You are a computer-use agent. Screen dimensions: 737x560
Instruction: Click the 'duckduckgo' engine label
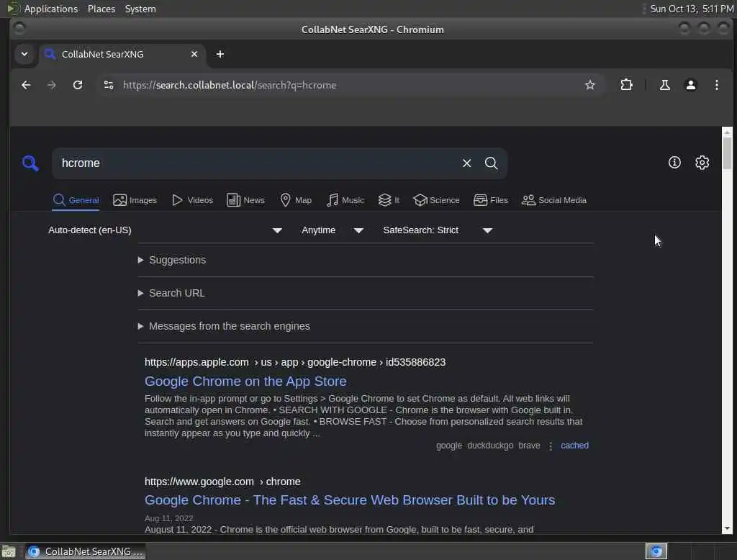pos(489,446)
